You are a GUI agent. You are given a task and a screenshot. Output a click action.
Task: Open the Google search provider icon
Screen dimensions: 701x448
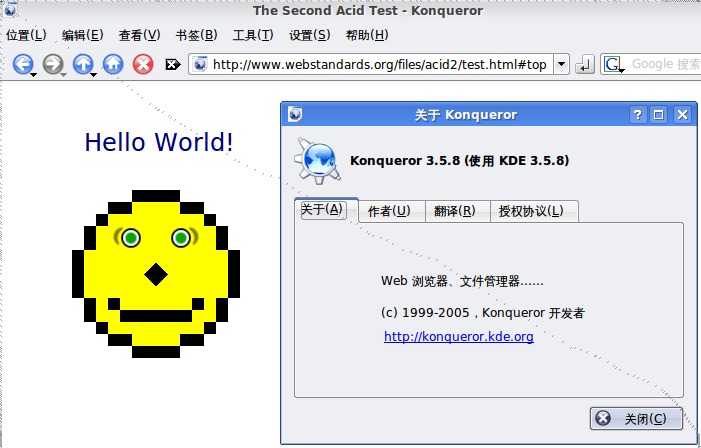tap(613, 65)
